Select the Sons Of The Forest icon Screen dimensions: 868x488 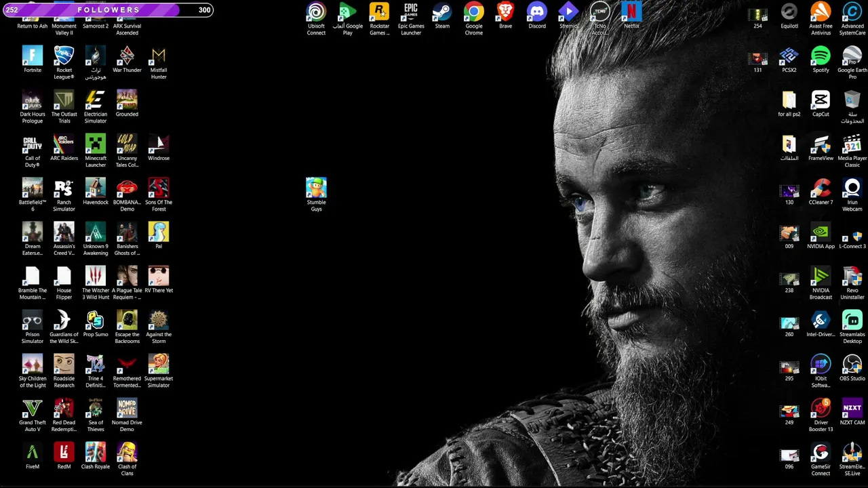tap(159, 188)
